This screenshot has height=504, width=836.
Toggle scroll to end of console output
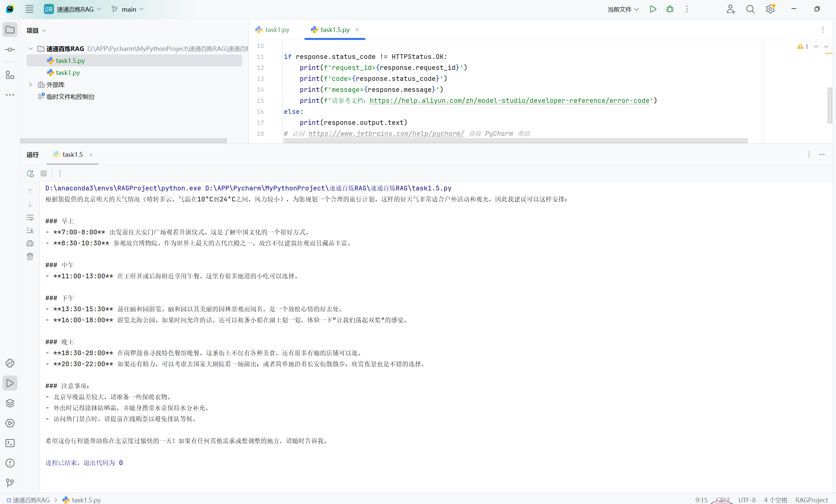pyautogui.click(x=30, y=230)
